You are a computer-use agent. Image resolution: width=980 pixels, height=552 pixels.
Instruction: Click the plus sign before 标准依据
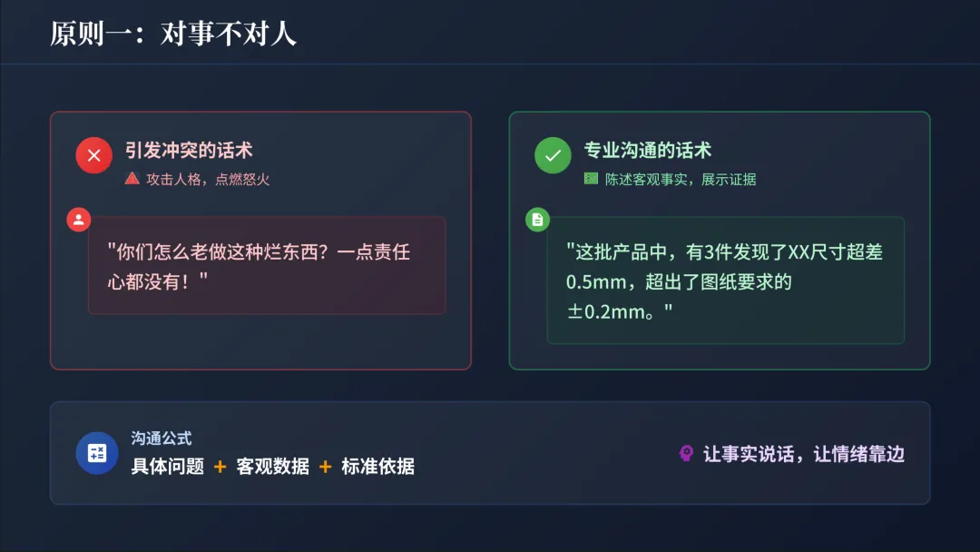click(325, 467)
